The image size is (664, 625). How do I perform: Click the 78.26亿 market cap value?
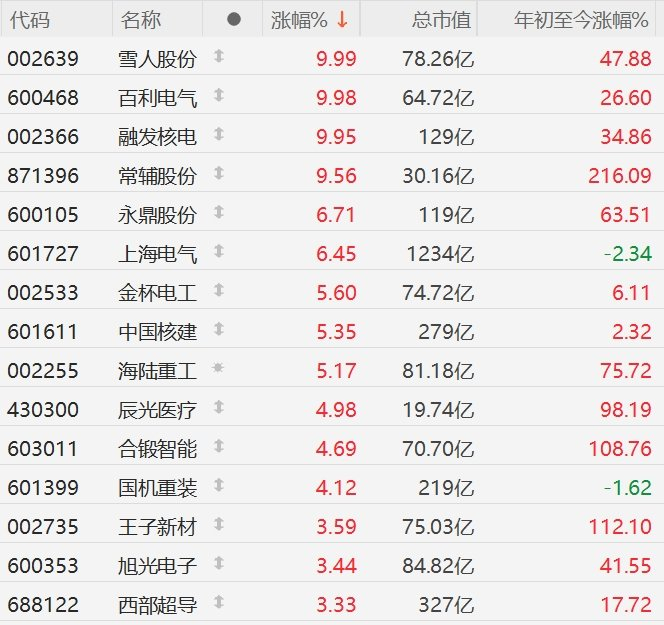pyautogui.click(x=438, y=59)
